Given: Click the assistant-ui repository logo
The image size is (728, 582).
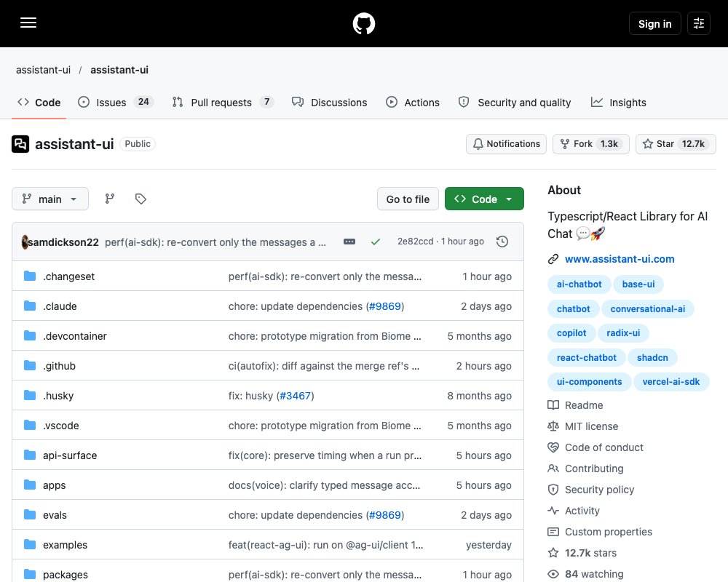Looking at the screenshot, I should (20, 144).
